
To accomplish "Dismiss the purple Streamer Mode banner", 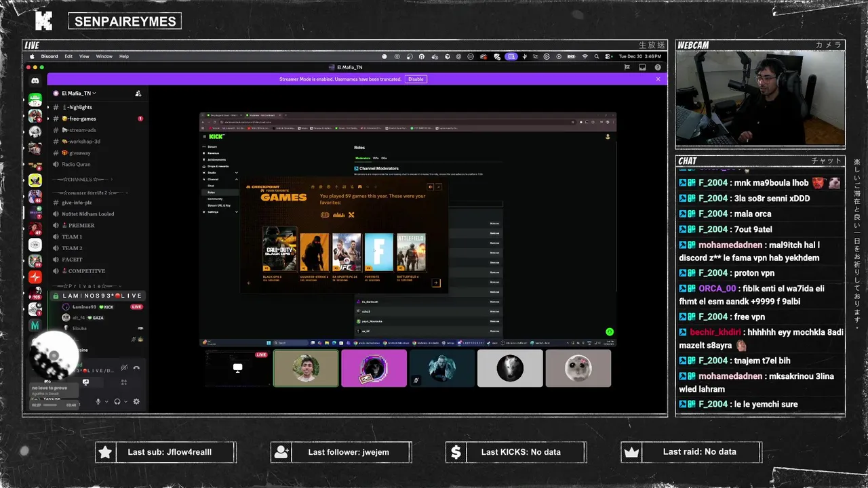I will coord(658,79).
